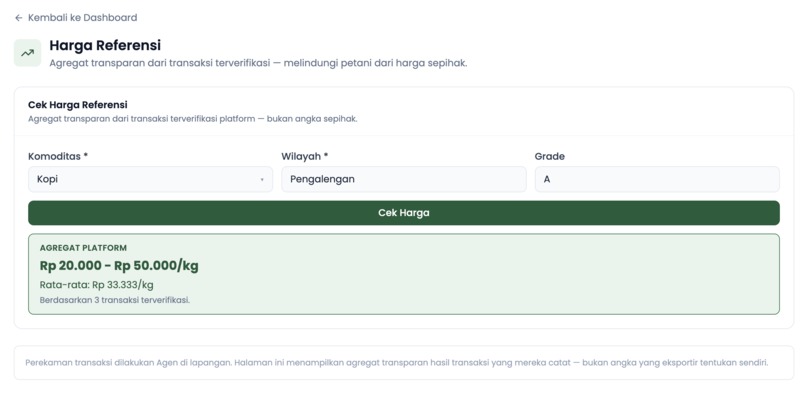The image size is (806, 395).
Task: Go back via Kembali ke Dashboard link
Action: point(76,18)
